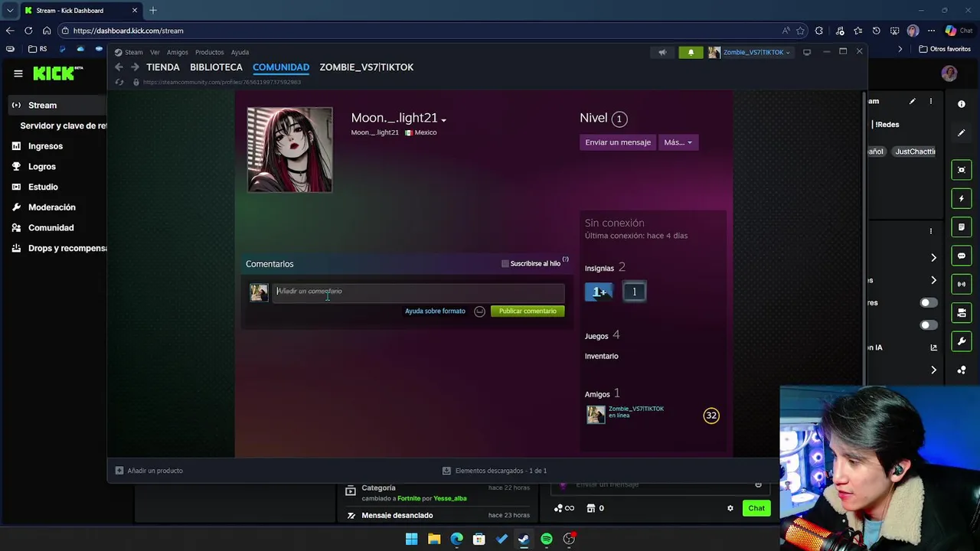
Task: Add current page to browser favorites
Action: [x=800, y=31]
